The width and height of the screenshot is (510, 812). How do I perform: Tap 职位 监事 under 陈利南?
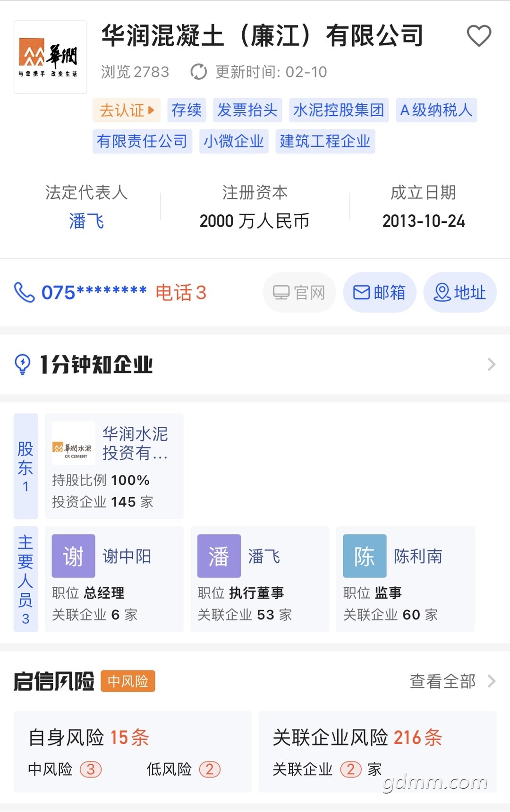(373, 593)
